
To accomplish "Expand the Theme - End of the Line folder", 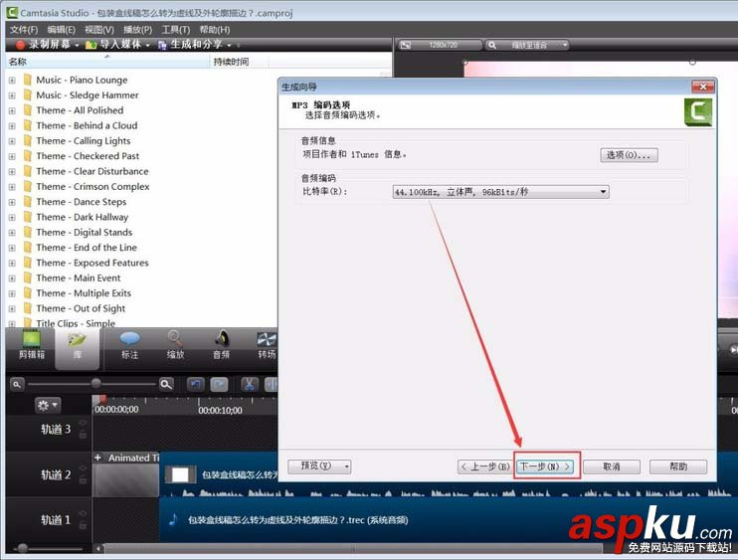I will [12, 248].
